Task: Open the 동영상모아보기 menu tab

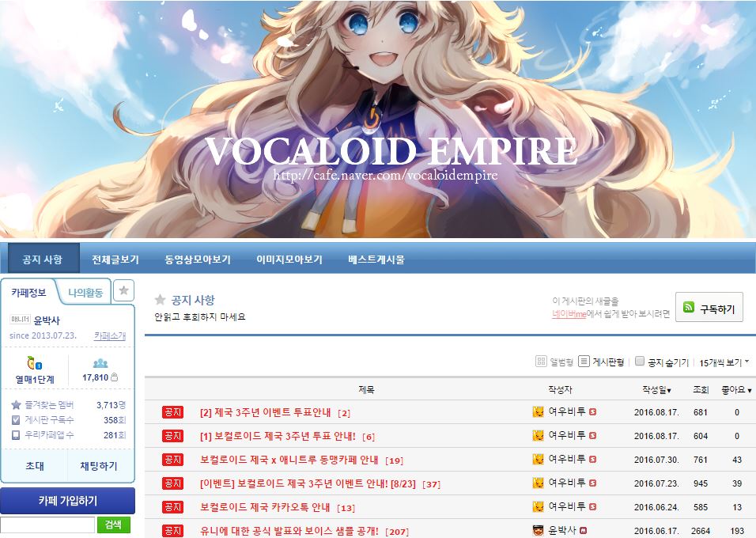Action: click(198, 260)
